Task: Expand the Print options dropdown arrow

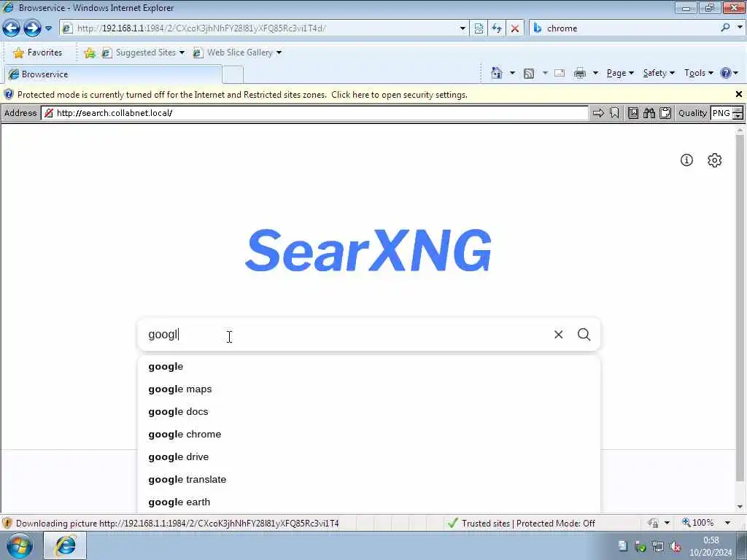Action: [595, 73]
